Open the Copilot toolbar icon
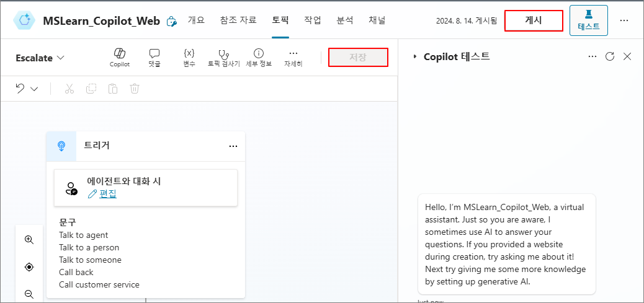Viewport: 644px width, 303px height. click(120, 58)
